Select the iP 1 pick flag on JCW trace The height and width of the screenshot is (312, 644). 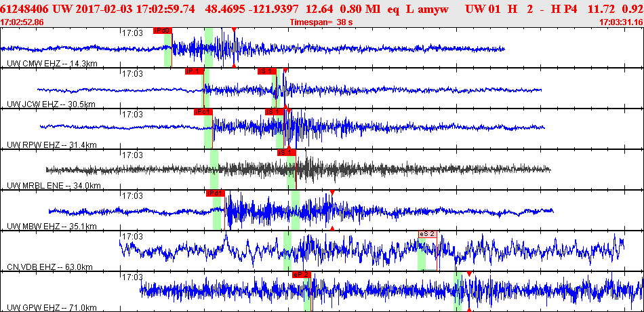pos(194,71)
